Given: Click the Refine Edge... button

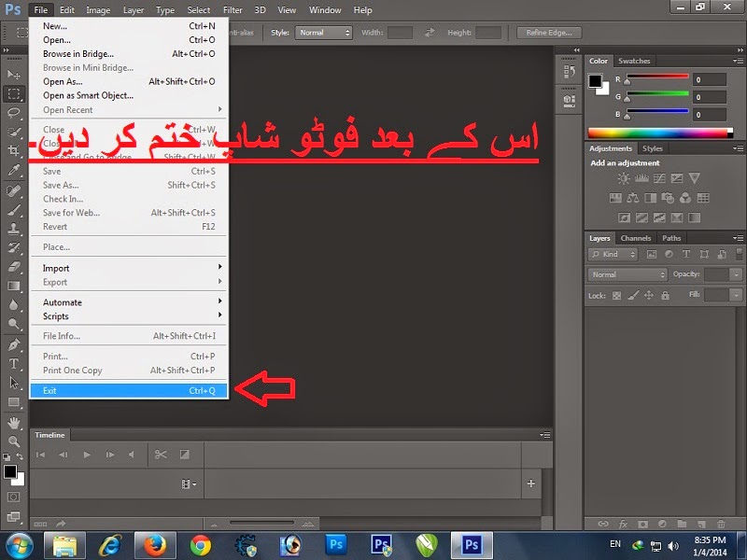Looking at the screenshot, I should (549, 33).
